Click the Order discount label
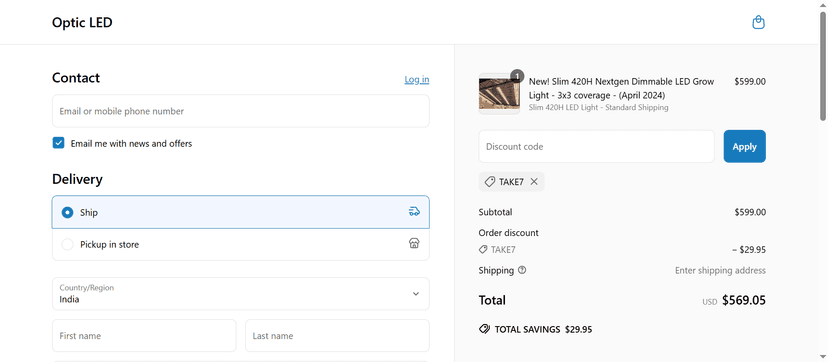This screenshot has height=362, width=828. click(x=509, y=233)
